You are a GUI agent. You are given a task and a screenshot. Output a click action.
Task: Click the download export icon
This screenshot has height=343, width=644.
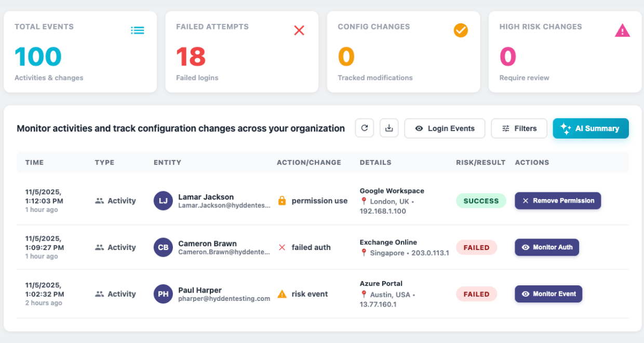389,128
